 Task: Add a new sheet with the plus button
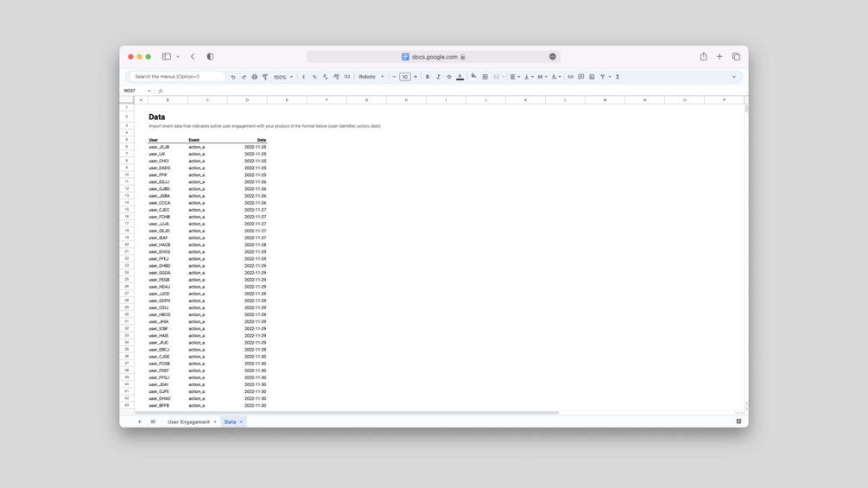pyautogui.click(x=140, y=421)
